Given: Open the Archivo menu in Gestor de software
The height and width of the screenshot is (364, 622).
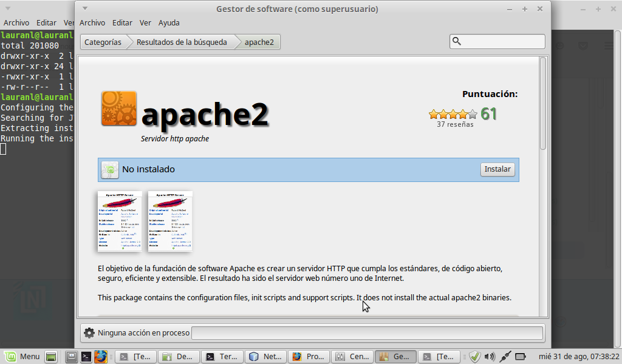Looking at the screenshot, I should pyautogui.click(x=92, y=22).
